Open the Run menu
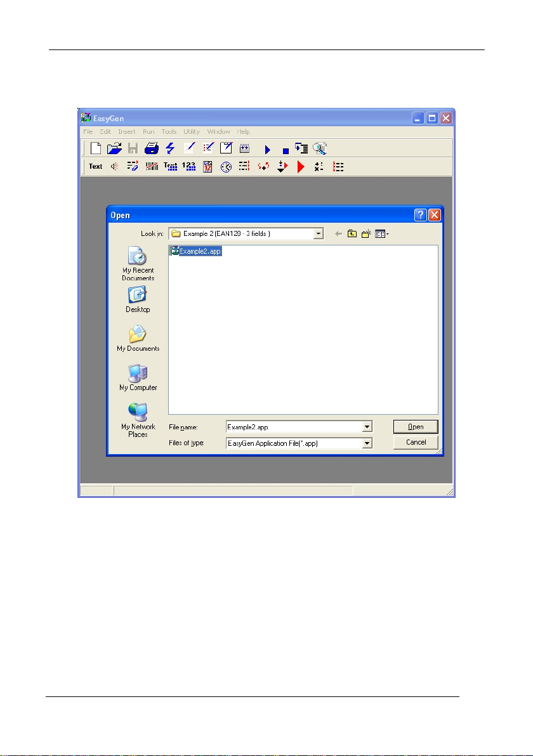 pyautogui.click(x=148, y=132)
